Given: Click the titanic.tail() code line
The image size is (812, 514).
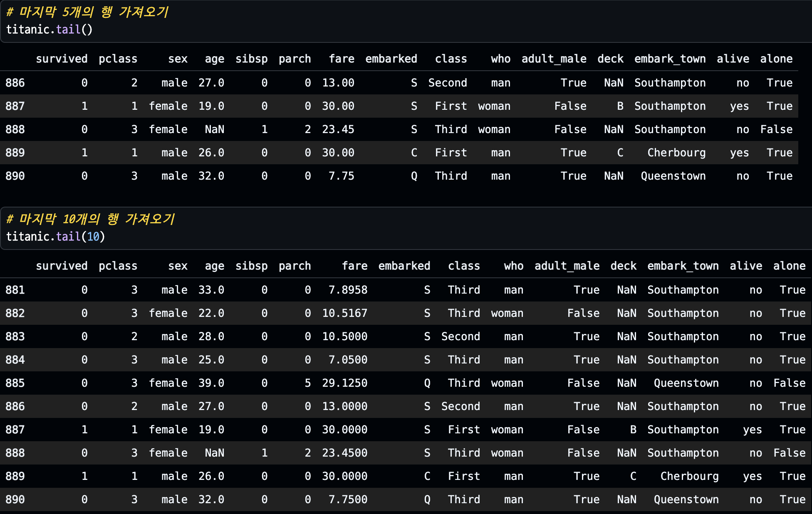Looking at the screenshot, I should point(49,30).
